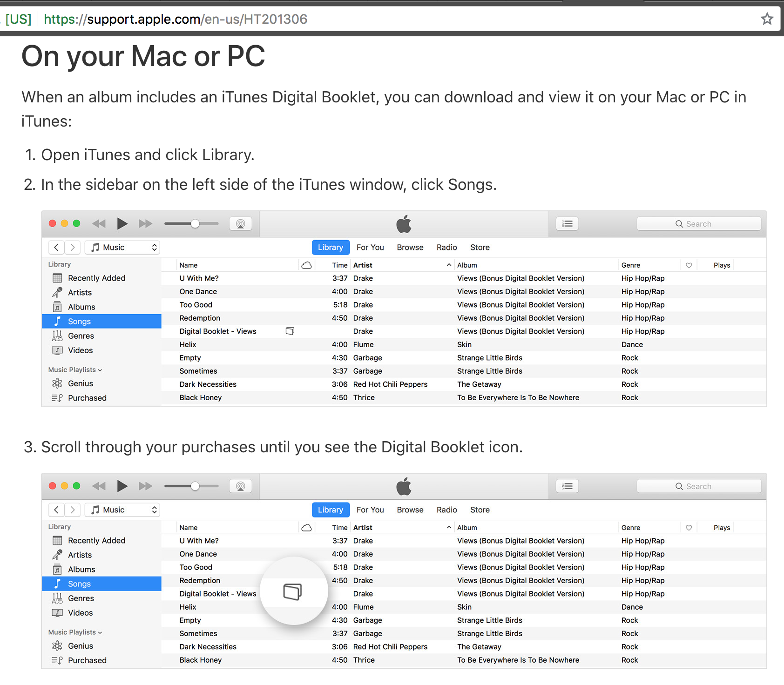Click the volume slider knob in second iTunes screenshot

[195, 486]
